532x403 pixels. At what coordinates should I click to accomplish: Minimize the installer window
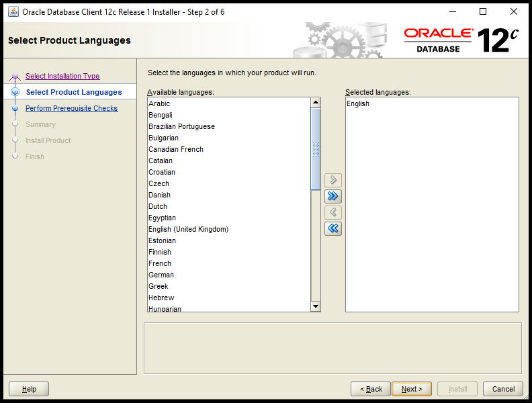click(453, 12)
